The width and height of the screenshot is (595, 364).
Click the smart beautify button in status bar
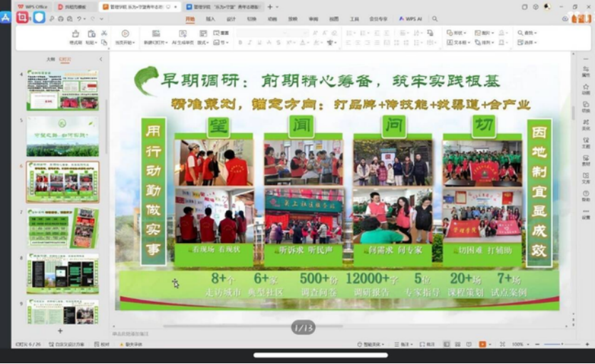coord(371,344)
